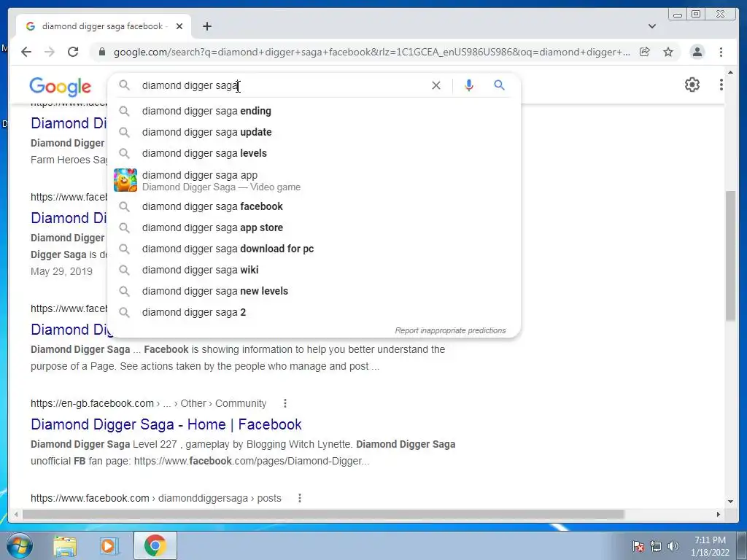
Task: Click the vertical scrollbar up arrow
Action: click(x=730, y=72)
